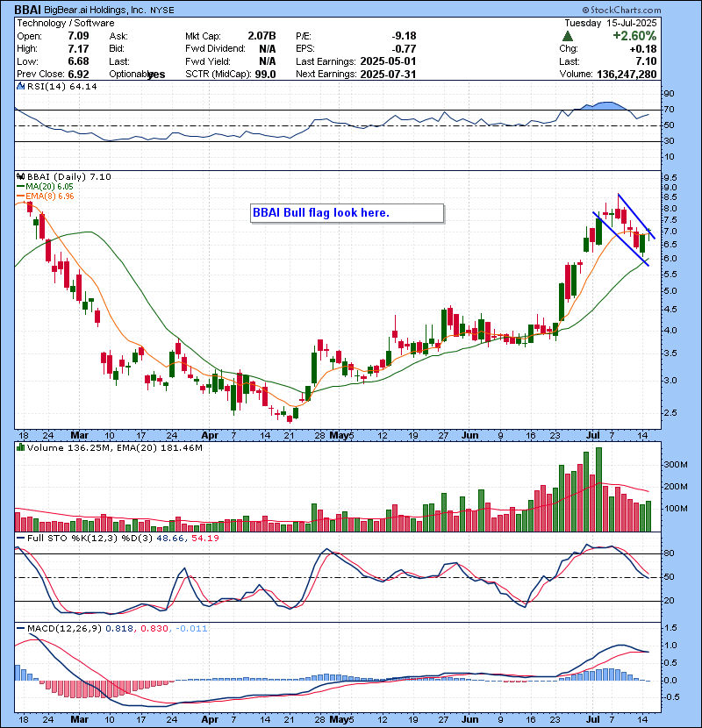This screenshot has width=702, height=728.
Task: Click the SCTR (MidCap) value 99.0
Action: [265, 74]
